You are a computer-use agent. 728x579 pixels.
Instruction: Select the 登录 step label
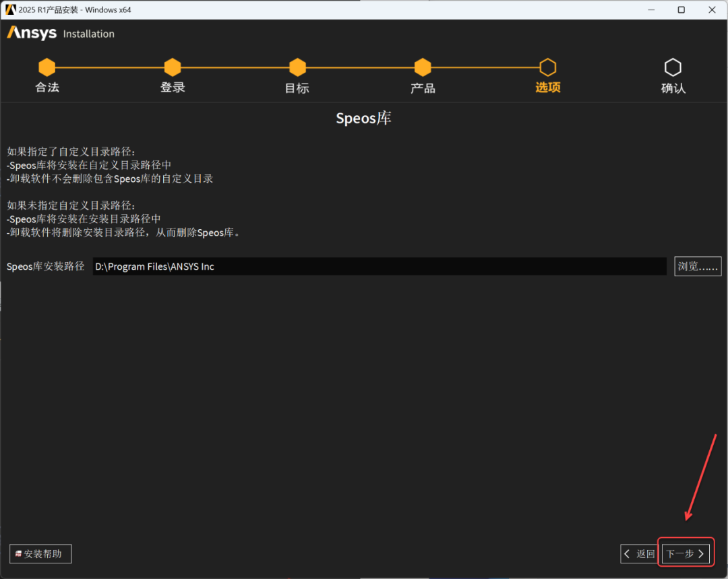(173, 88)
